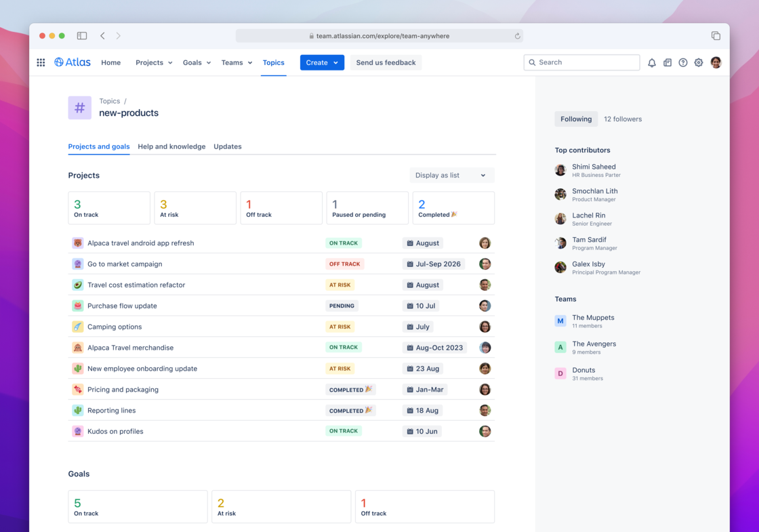Switch to the Help and knowledge tab
The height and width of the screenshot is (532, 759).
tap(171, 146)
